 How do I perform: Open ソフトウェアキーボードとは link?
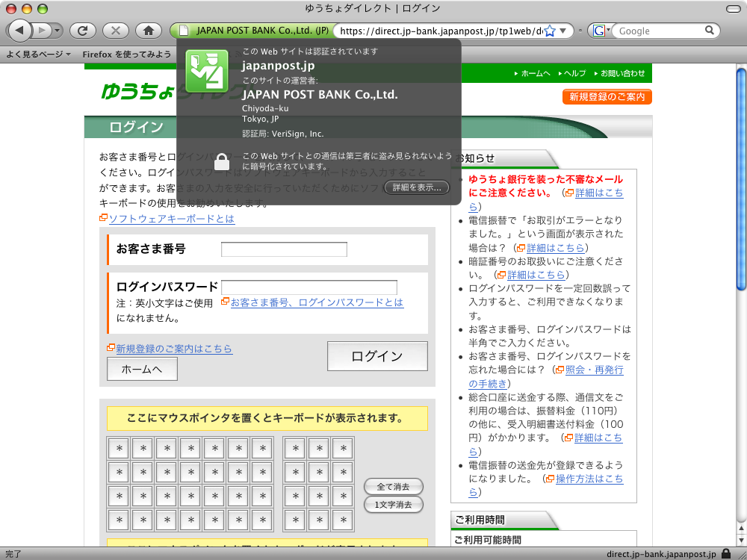point(172,219)
